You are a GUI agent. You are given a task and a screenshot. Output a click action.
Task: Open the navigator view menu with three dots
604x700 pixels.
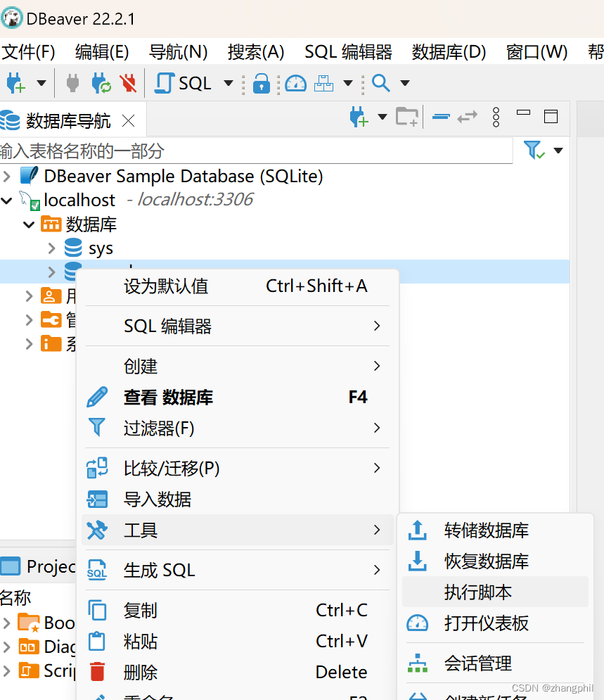pos(496,117)
